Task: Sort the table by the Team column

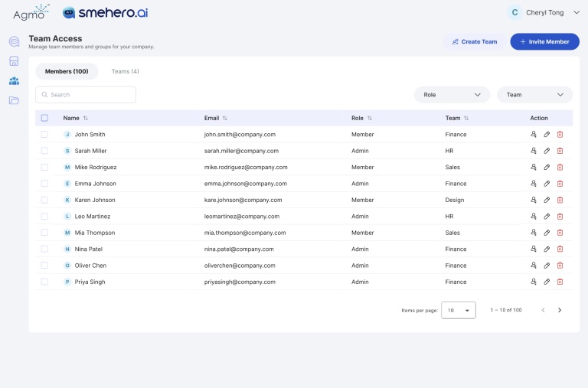Action: pos(466,118)
